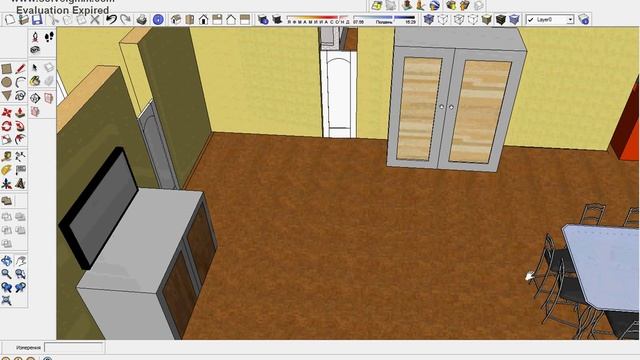Toggle display of section cuts
Screen dimensions: 640x360
[x=35, y=111]
